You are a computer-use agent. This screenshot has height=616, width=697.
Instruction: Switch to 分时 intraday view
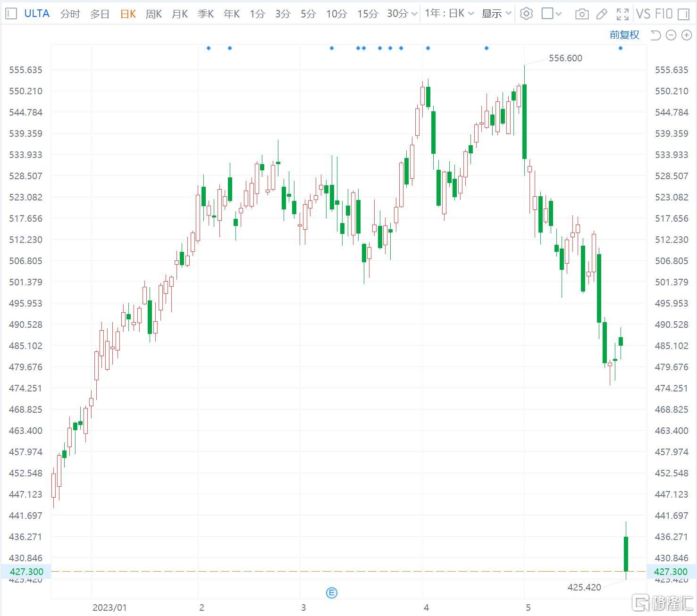(70, 14)
